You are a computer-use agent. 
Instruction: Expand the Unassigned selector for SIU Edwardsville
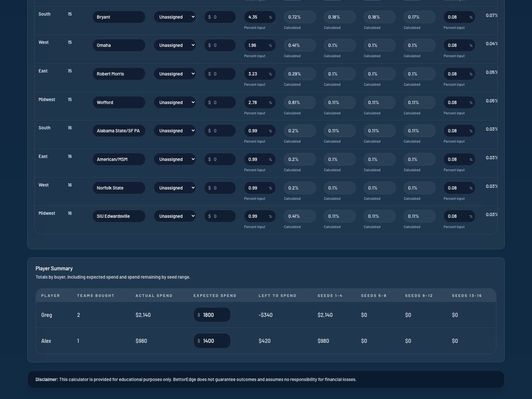175,216
